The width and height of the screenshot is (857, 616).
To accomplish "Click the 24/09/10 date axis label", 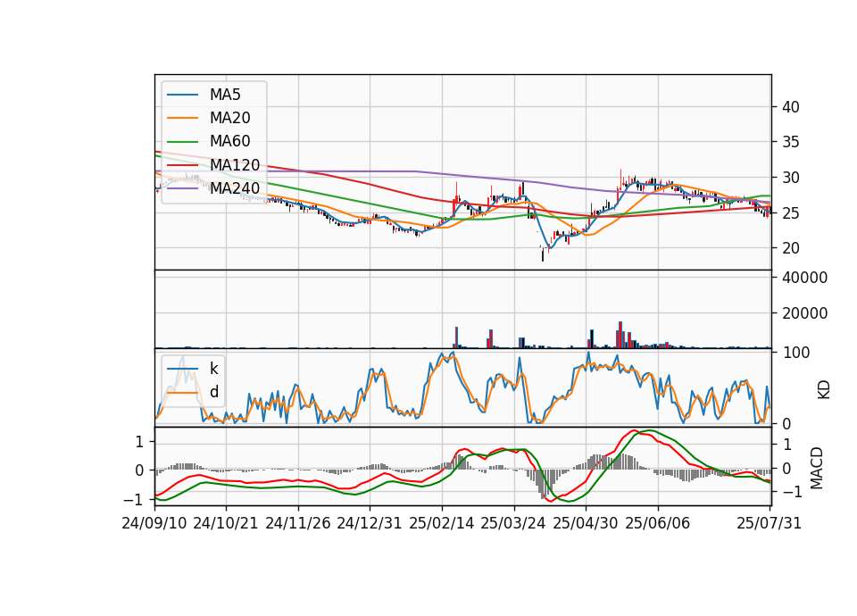I will [154, 523].
